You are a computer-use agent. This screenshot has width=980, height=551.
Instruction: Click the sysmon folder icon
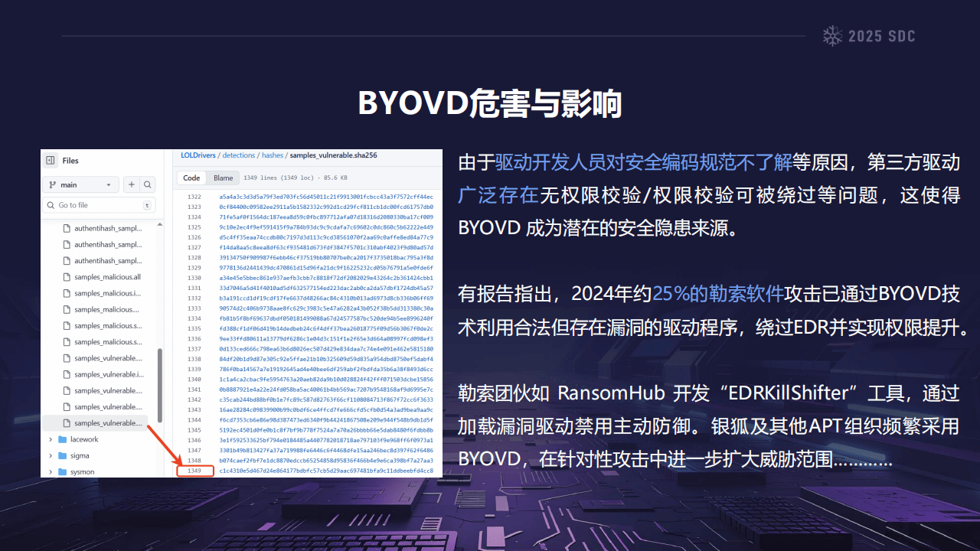62,471
